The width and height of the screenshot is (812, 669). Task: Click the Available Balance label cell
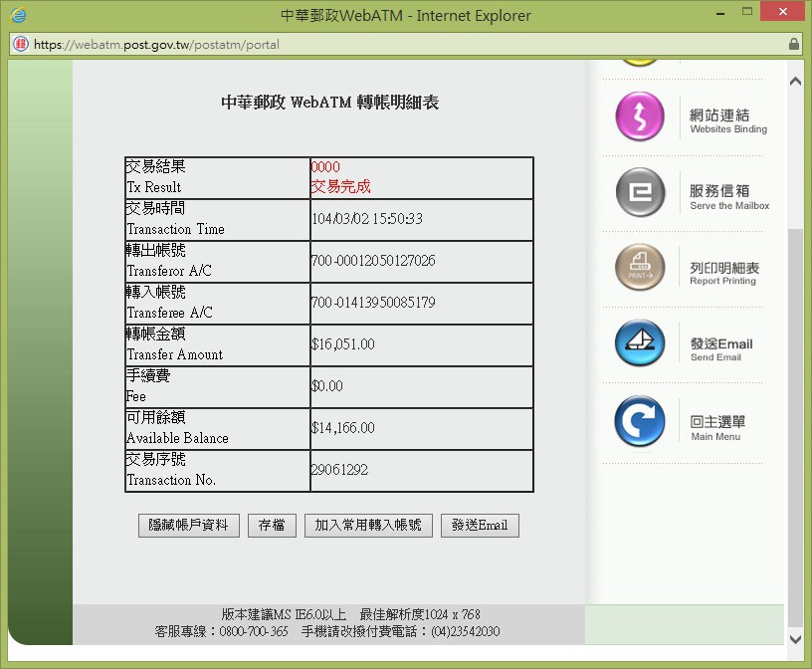point(218,429)
